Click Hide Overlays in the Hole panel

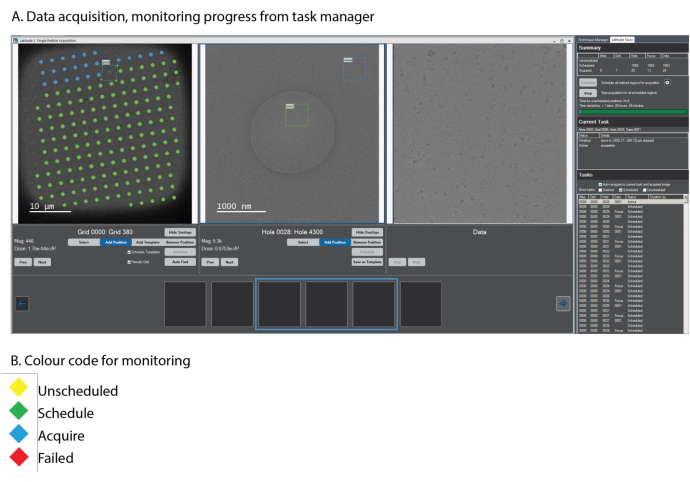[367, 232]
